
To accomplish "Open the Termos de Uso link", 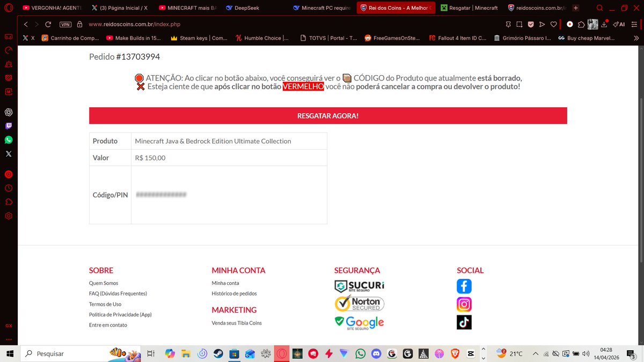I will pos(105,304).
